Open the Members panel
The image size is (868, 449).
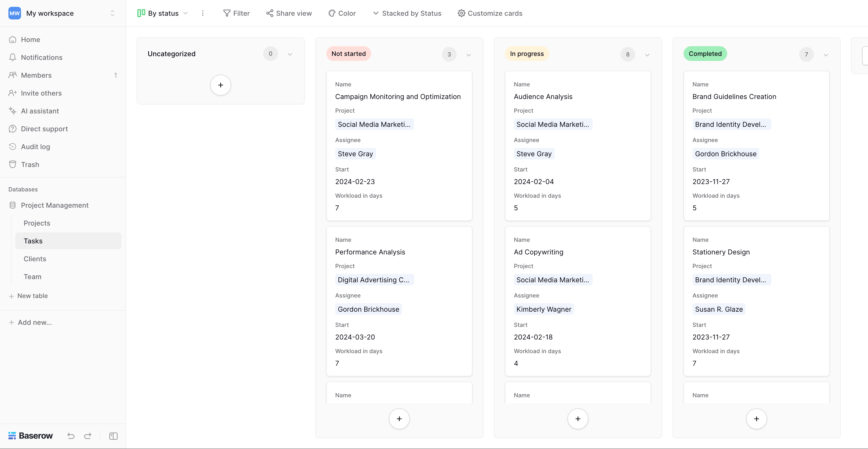[x=36, y=75]
